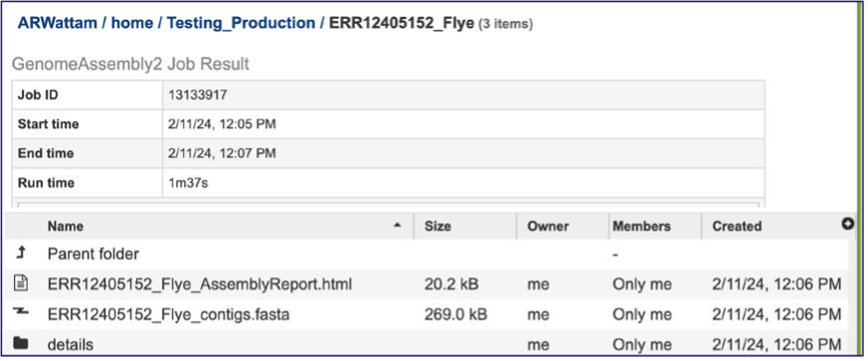Select the 20.2 kB size cell
868x361 pixels.
[x=451, y=284]
